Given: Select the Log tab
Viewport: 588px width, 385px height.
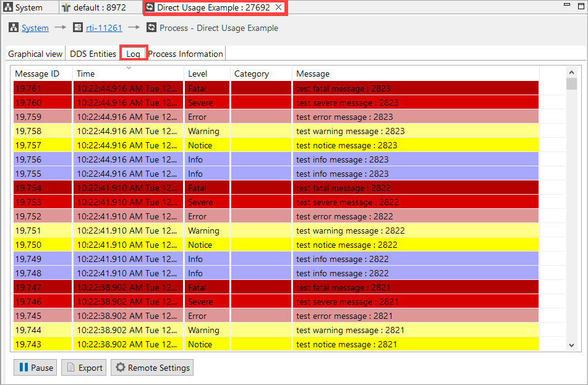Looking at the screenshot, I should coord(133,54).
